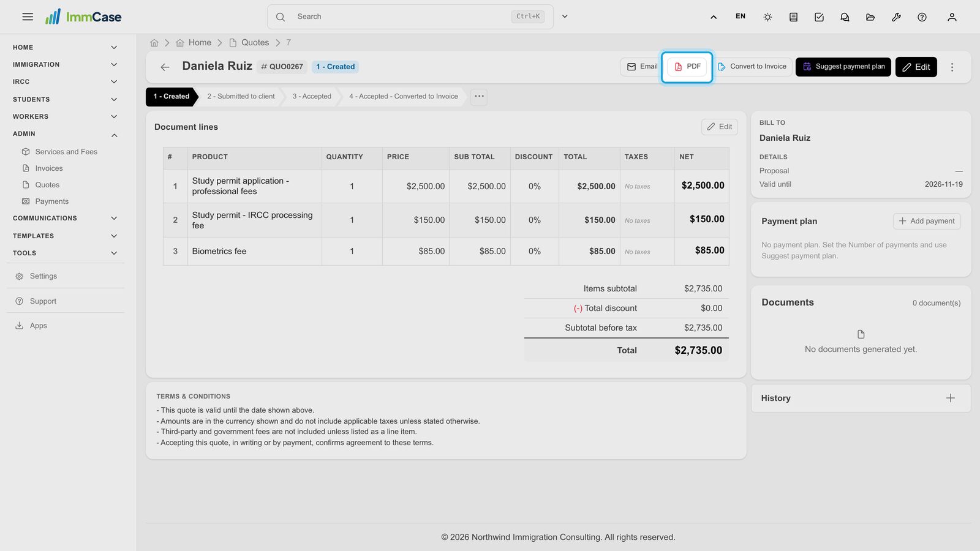Image resolution: width=980 pixels, height=551 pixels.
Task: Expand the History panel with plus
Action: pyautogui.click(x=951, y=398)
